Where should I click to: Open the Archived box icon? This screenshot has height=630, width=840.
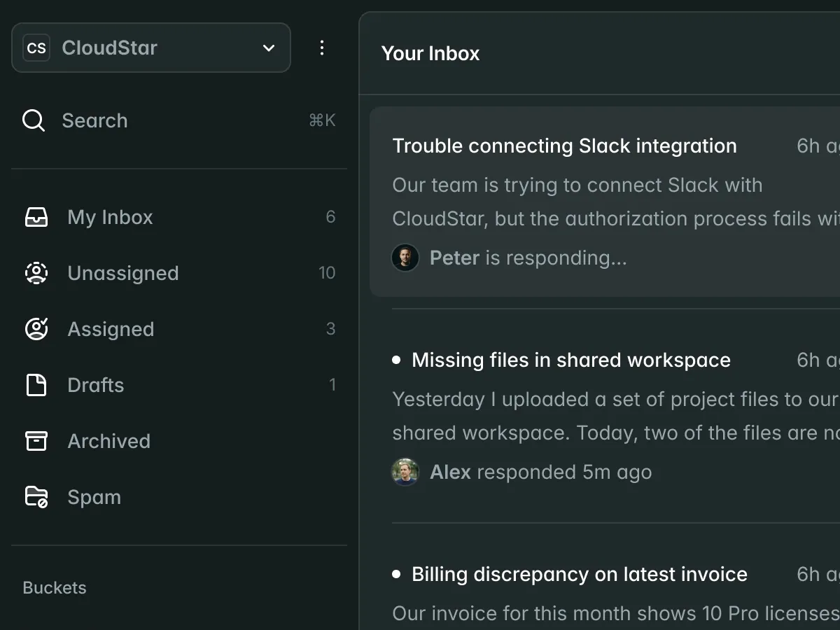point(36,441)
